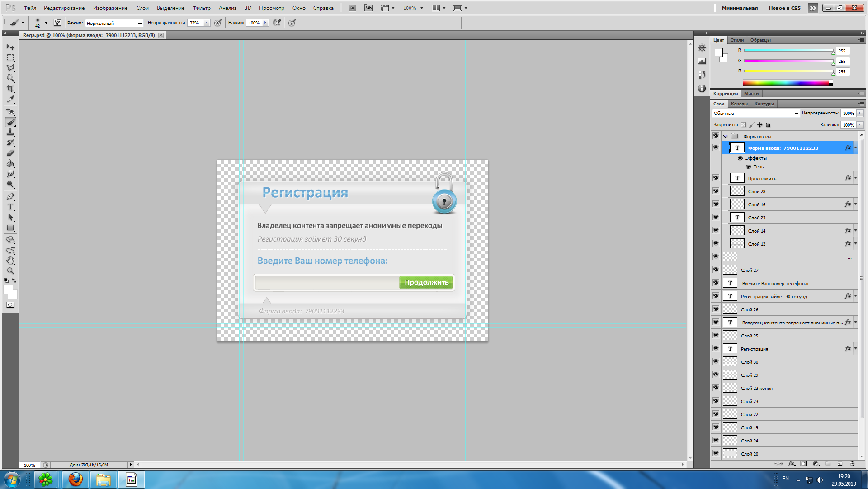The height and width of the screenshot is (489, 868).
Task: Open brush preset picker dropdown
Action: point(46,23)
